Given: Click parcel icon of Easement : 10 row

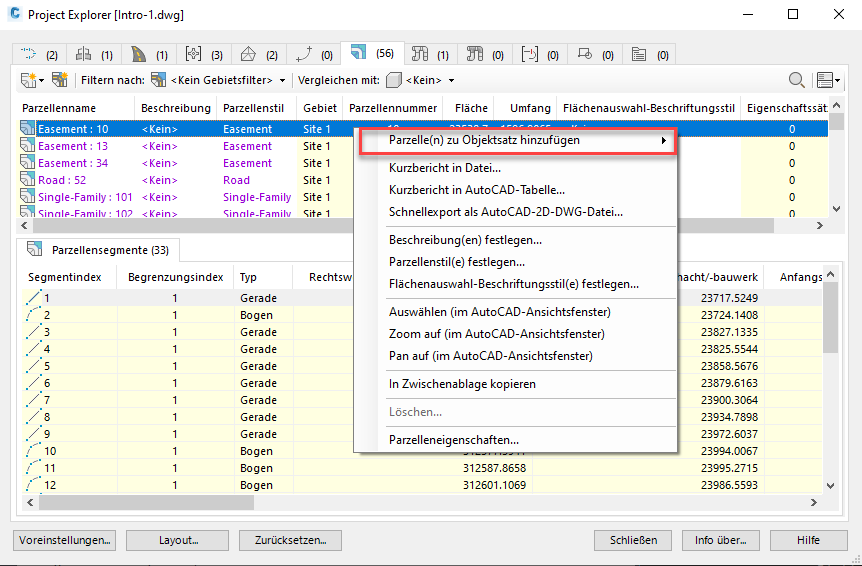Looking at the screenshot, I should point(27,129).
